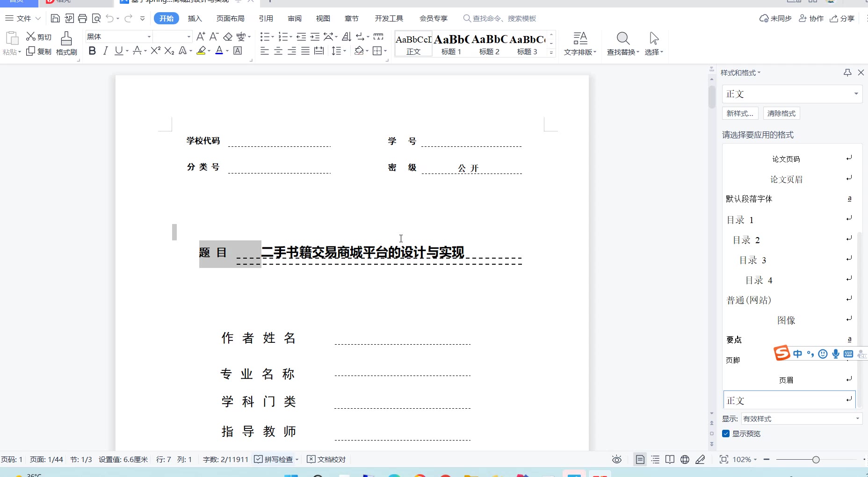868x477 pixels.
Task: Open 文档校对 from the status bar
Action: [326, 460]
